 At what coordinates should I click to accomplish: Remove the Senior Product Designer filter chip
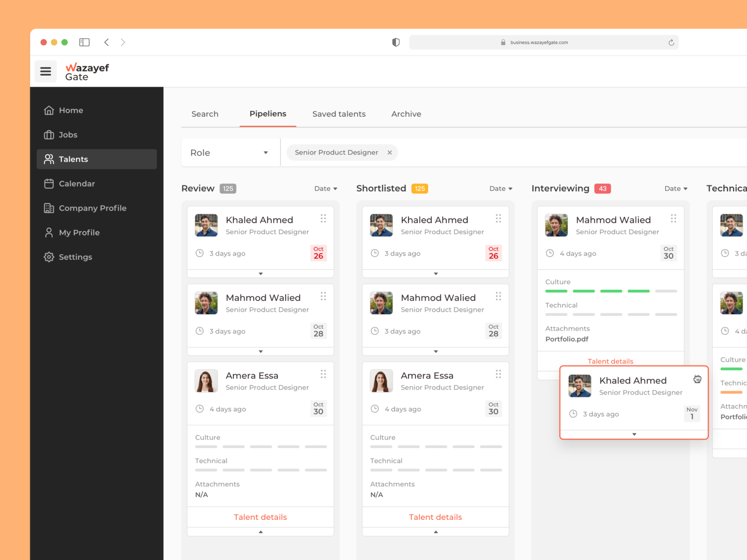tap(390, 152)
